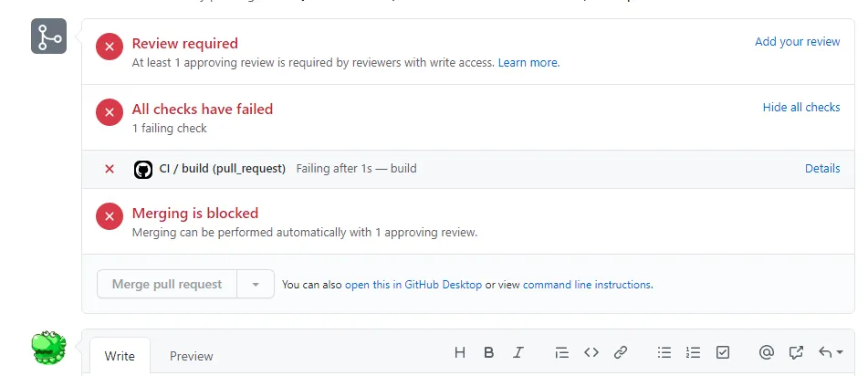Mention a user with @ icon
Image resolution: width=868 pixels, height=376 pixels.
coord(767,352)
